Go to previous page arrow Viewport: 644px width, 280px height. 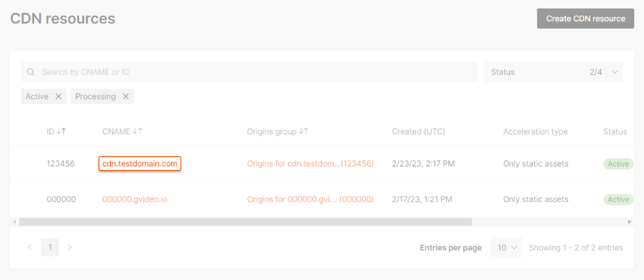click(30, 247)
